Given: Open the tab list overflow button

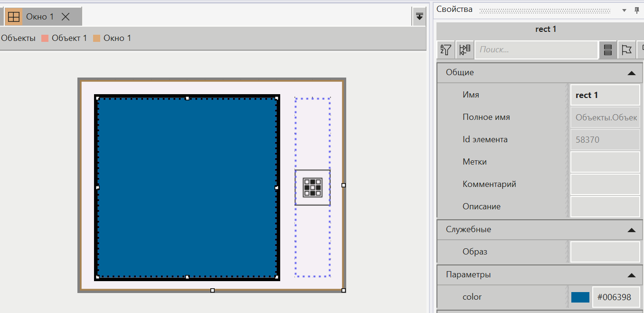Looking at the screenshot, I should (x=419, y=17).
